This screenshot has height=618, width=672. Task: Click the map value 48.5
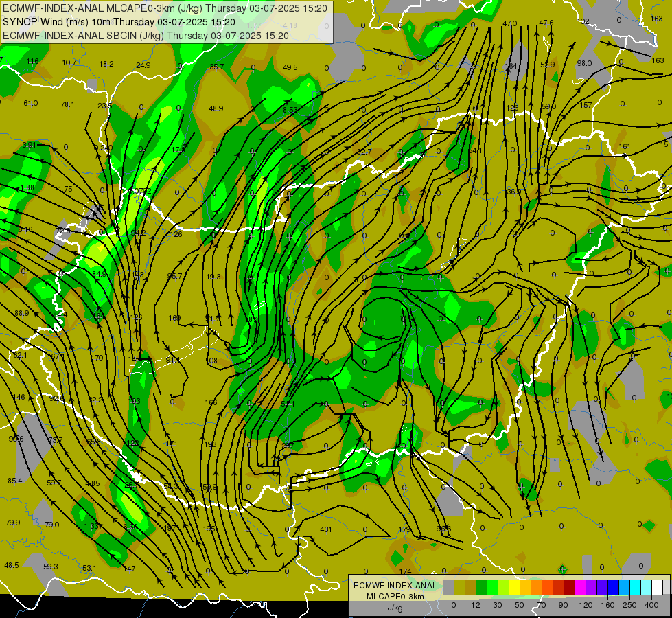point(12,565)
